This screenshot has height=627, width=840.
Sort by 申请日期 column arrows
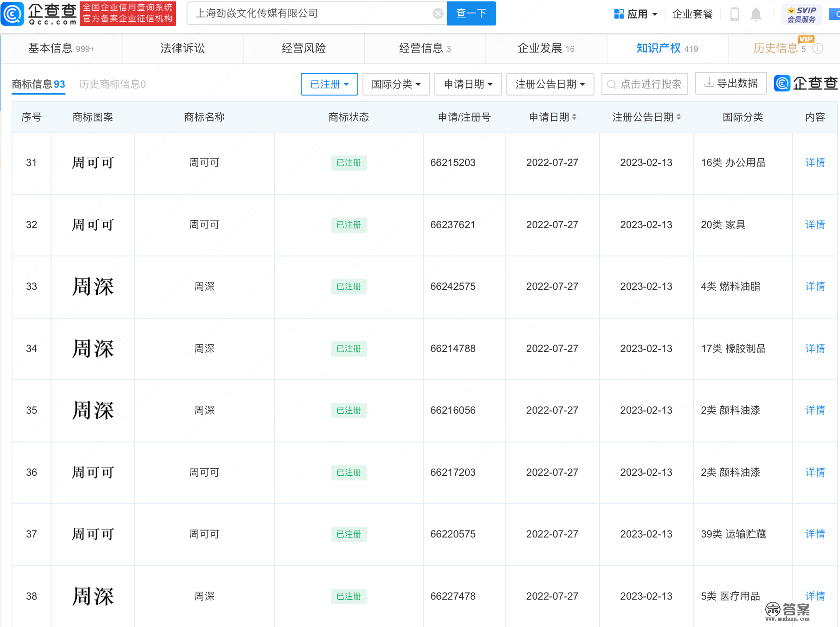tap(574, 117)
